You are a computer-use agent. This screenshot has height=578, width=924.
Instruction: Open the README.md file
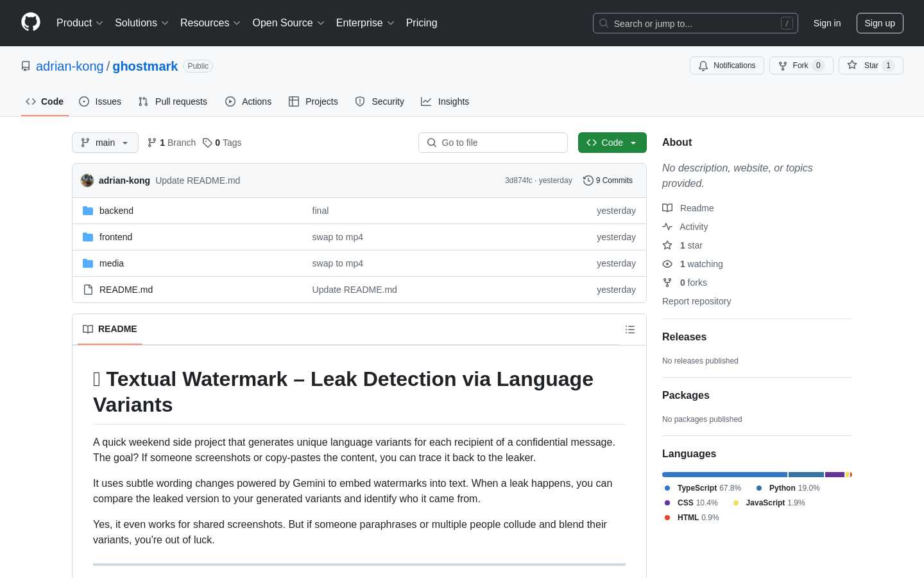(x=126, y=290)
